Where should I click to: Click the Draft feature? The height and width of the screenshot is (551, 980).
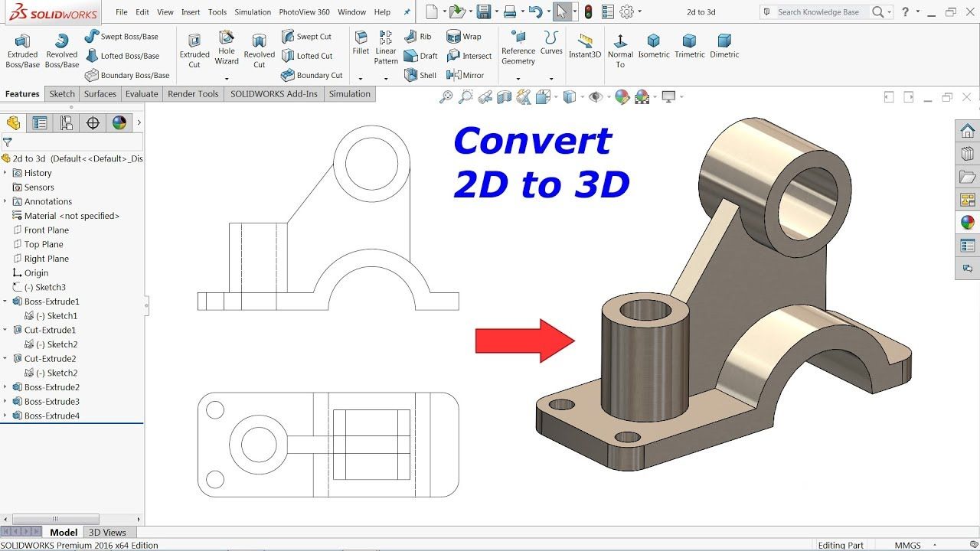point(421,56)
